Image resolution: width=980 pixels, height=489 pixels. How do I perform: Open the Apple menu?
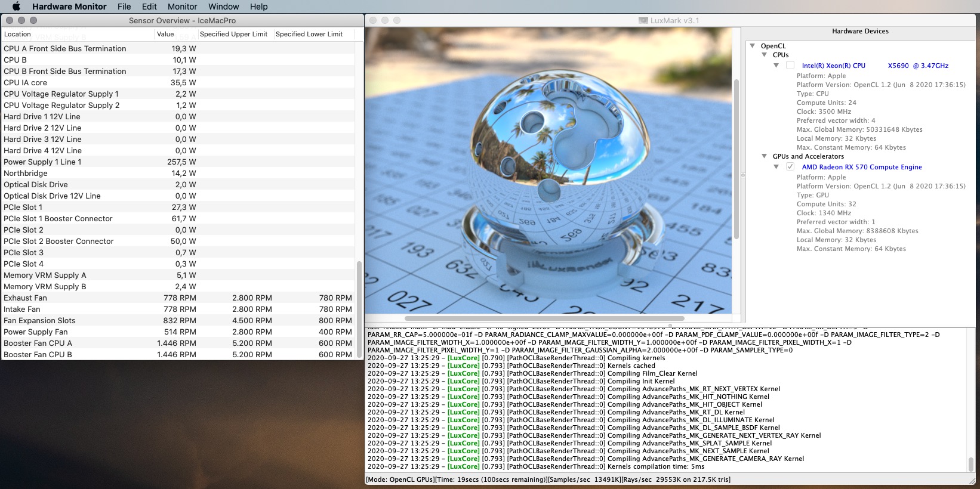coord(16,7)
